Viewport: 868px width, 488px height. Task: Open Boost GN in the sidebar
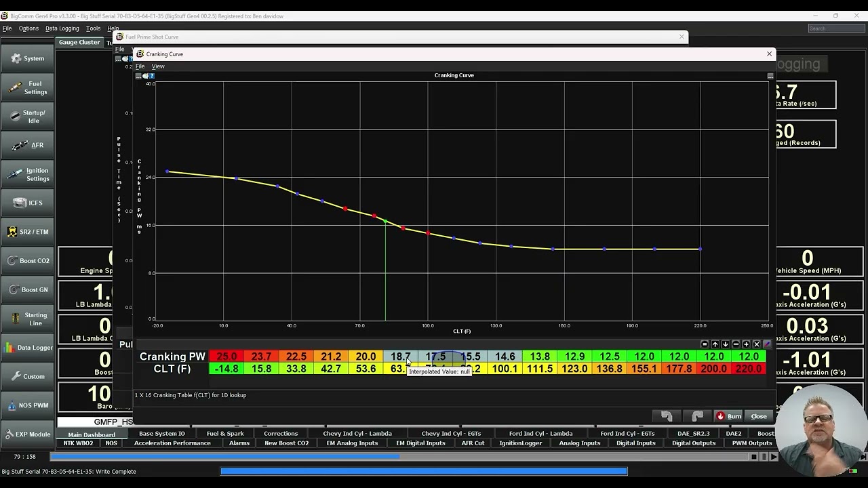[x=27, y=289]
